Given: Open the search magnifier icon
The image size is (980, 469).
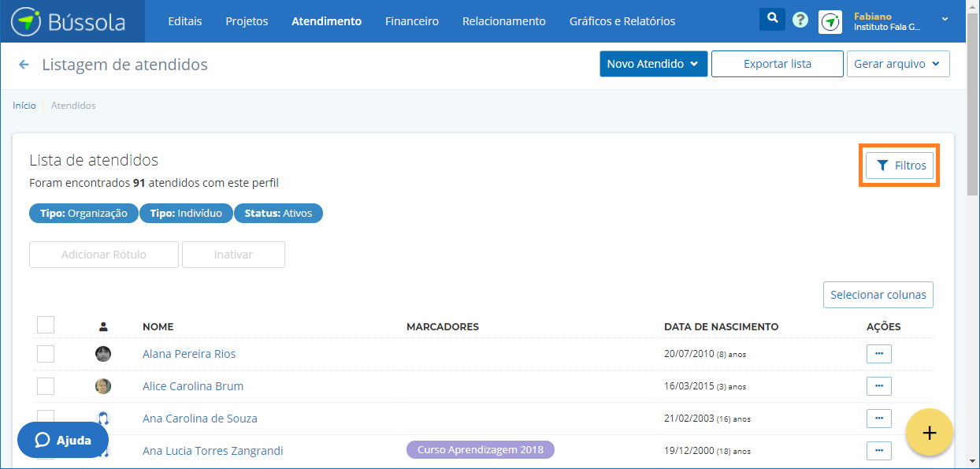Looking at the screenshot, I should click(772, 20).
